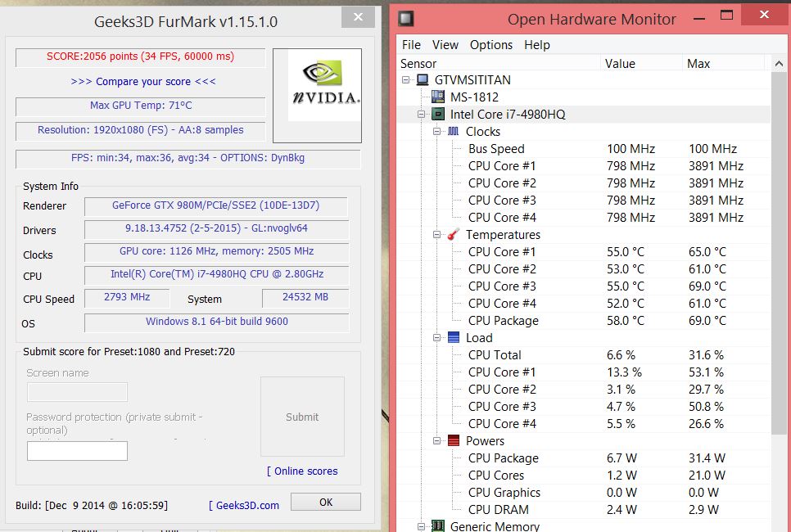Viewport: 791px width, 532px height.
Task: Click the Sensor column header
Action: (499, 64)
